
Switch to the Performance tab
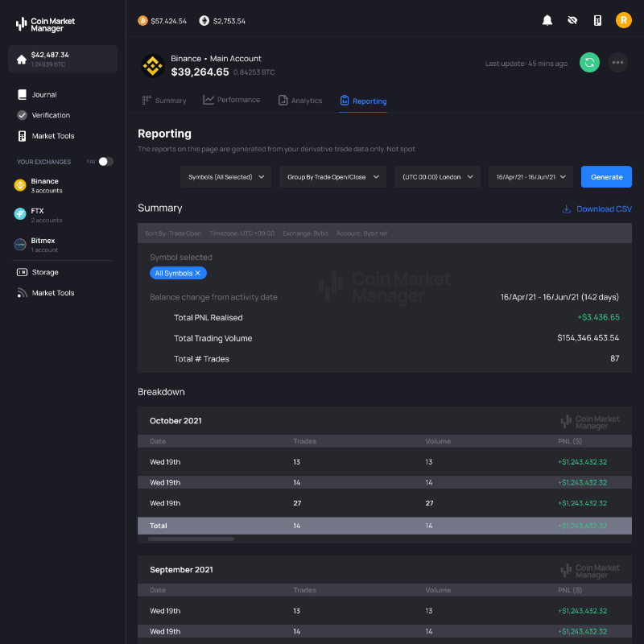[x=232, y=100]
